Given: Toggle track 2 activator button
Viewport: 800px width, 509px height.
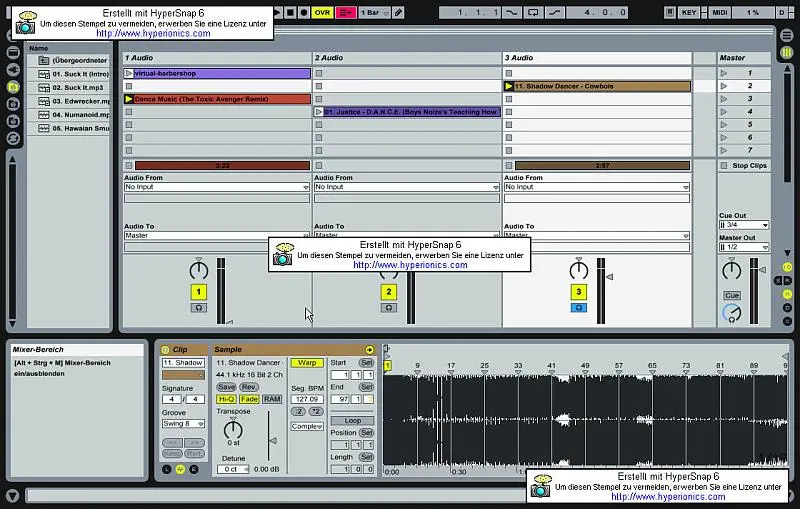Looking at the screenshot, I should [x=389, y=292].
